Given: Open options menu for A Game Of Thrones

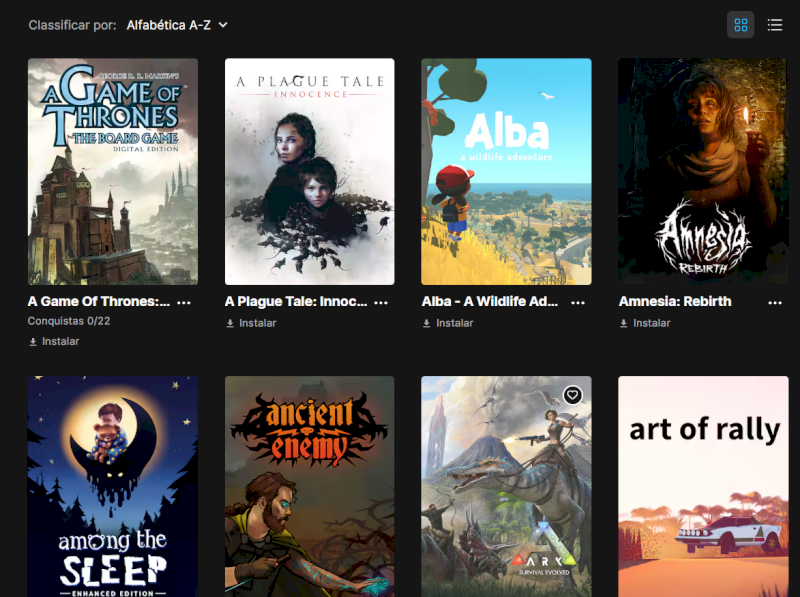Looking at the screenshot, I should click(184, 303).
